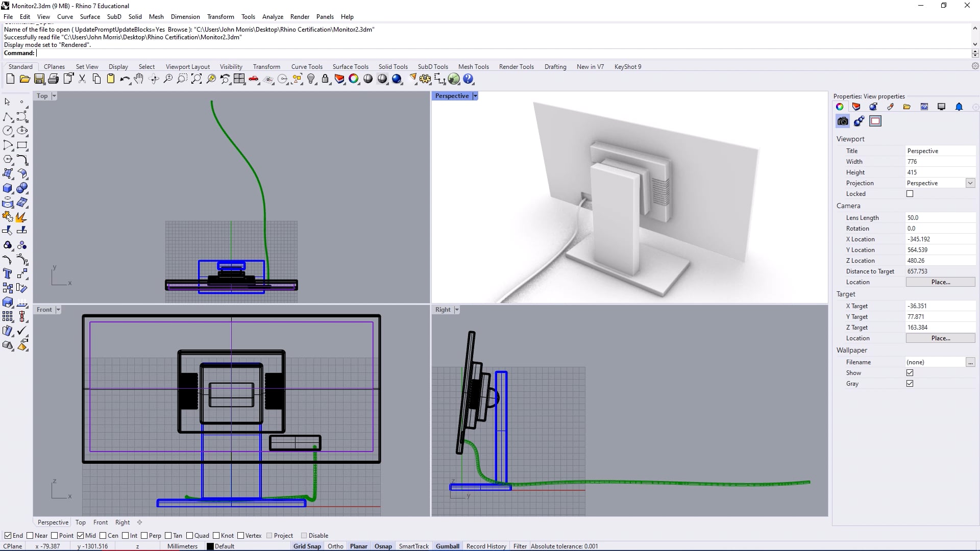The image size is (980, 551).
Task: Click the Camera Location Place button
Action: tap(940, 282)
